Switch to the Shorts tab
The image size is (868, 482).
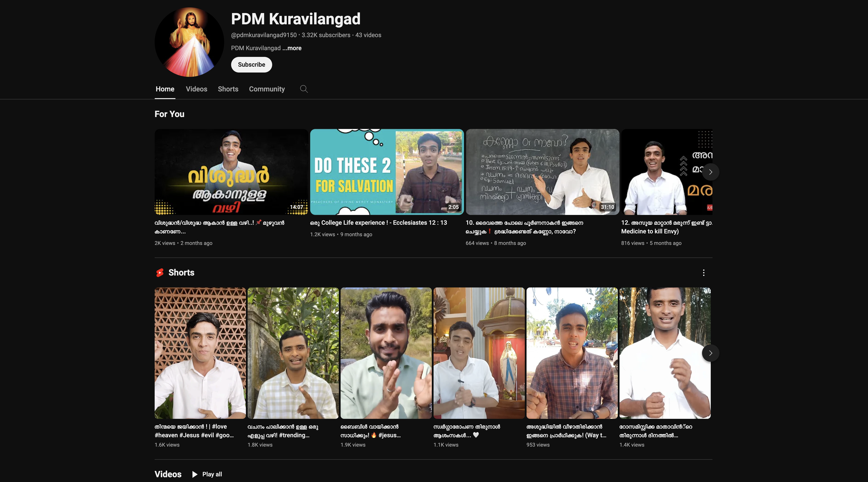tap(228, 89)
